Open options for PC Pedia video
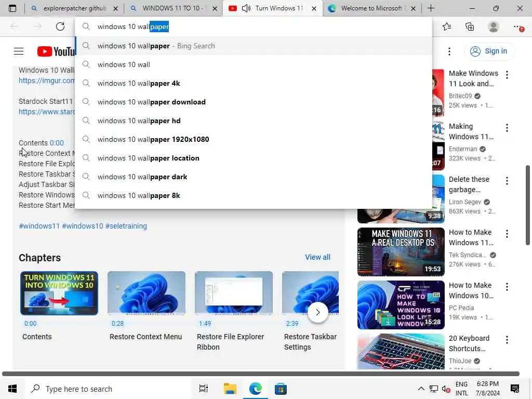This screenshot has height=399, width=532. pyautogui.click(x=507, y=287)
